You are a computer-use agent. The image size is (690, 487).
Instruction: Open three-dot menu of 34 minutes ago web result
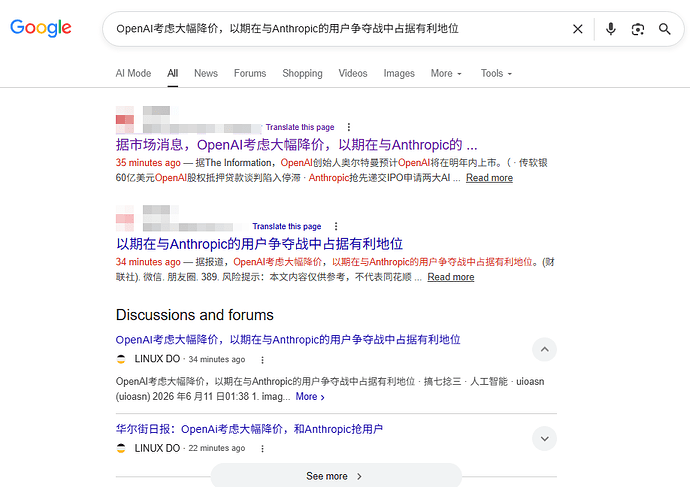(x=336, y=226)
